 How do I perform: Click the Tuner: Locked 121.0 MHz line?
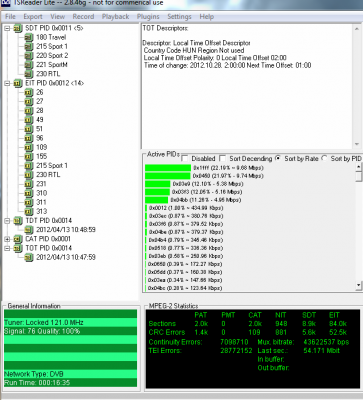tap(70, 322)
